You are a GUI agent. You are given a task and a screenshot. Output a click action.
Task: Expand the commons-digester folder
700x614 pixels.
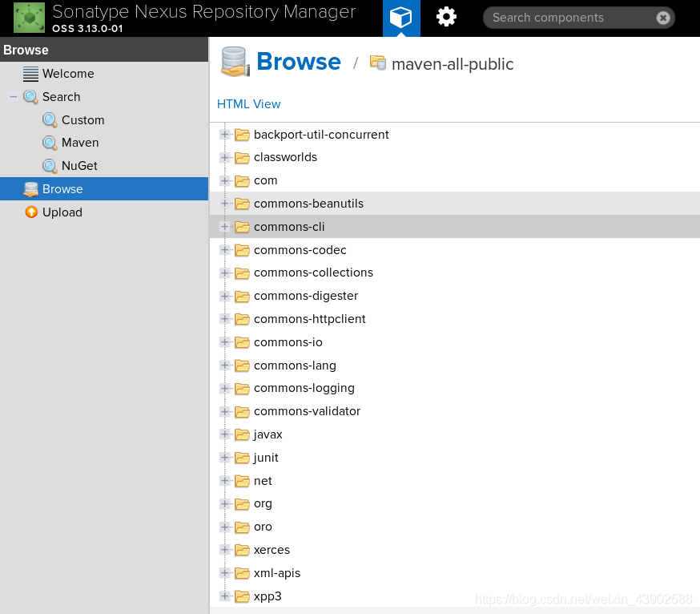coord(225,296)
